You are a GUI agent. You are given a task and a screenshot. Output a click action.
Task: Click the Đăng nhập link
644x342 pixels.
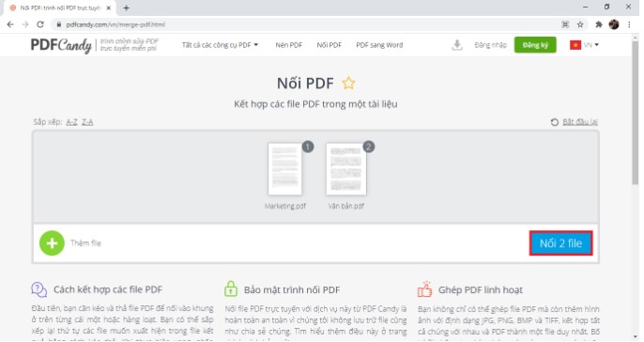(x=490, y=45)
